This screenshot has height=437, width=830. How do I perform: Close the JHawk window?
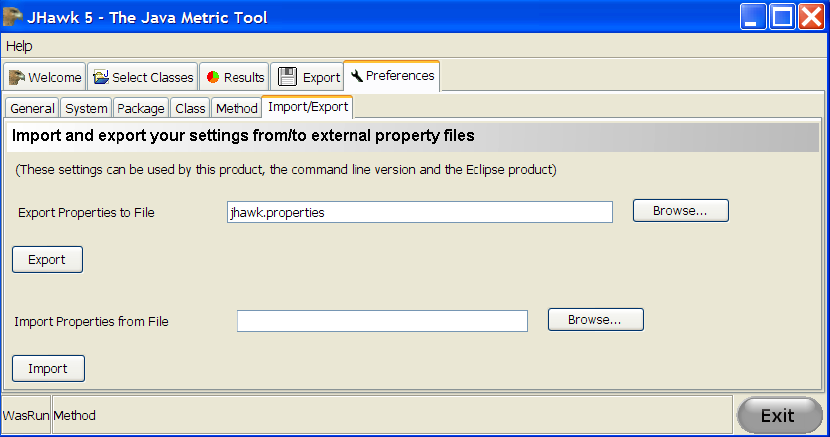point(811,16)
